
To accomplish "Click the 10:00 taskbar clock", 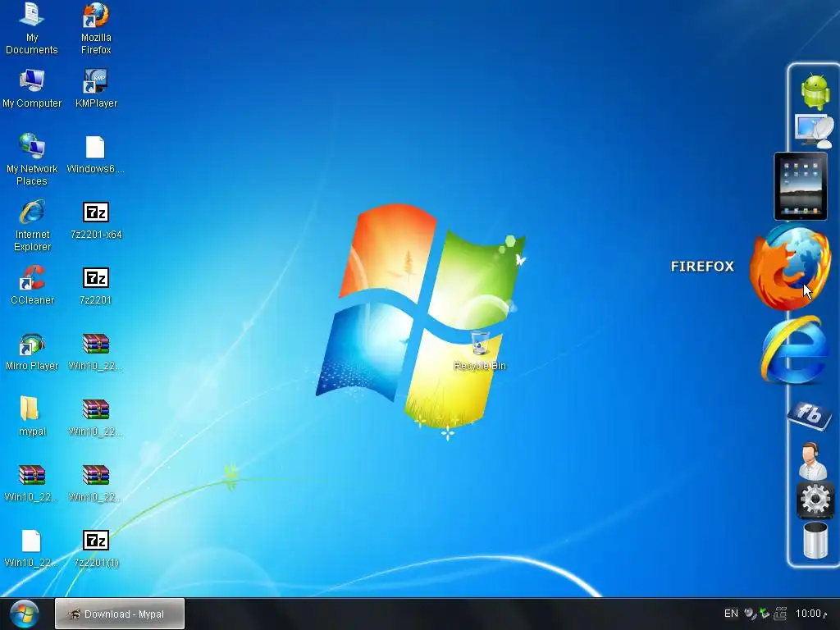I will pyautogui.click(x=810, y=614).
